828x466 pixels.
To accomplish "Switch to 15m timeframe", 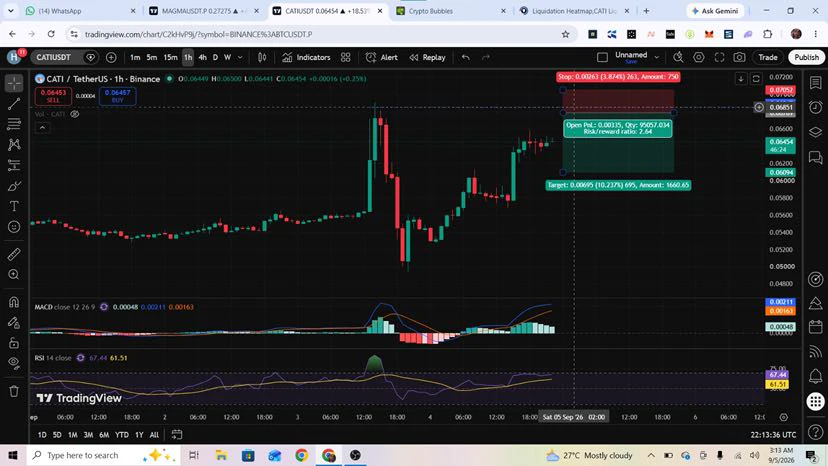I will click(x=170, y=57).
